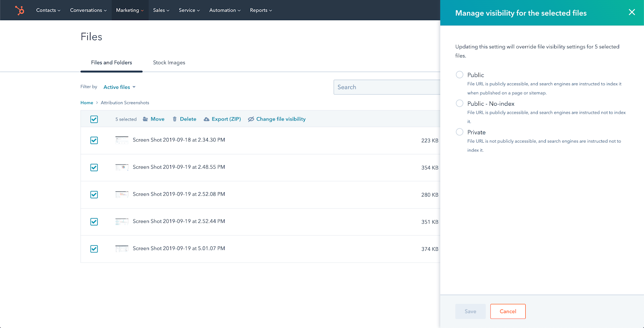
Task: Click the Change file visibility eye icon
Action: point(251,119)
